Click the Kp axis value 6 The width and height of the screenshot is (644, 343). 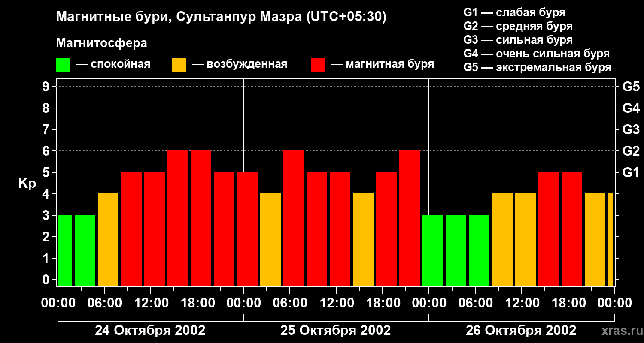[47, 151]
